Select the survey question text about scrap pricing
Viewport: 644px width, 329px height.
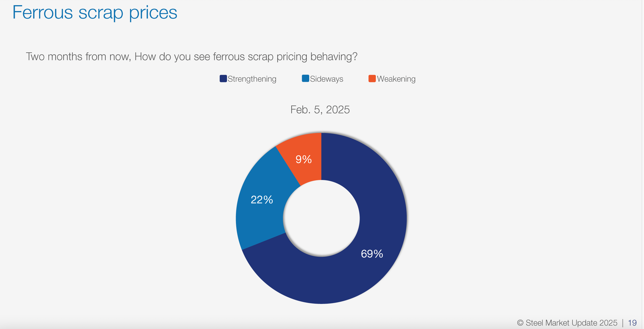[x=191, y=57]
